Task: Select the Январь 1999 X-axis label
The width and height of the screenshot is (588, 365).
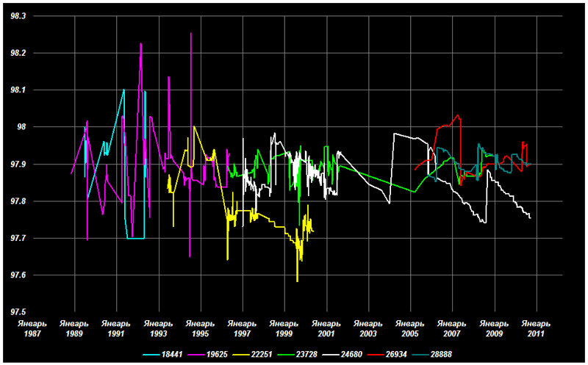Action: pyautogui.click(x=284, y=328)
